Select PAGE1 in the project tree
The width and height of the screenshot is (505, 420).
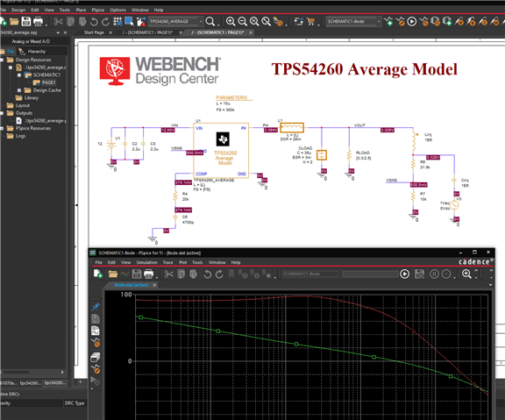click(48, 82)
